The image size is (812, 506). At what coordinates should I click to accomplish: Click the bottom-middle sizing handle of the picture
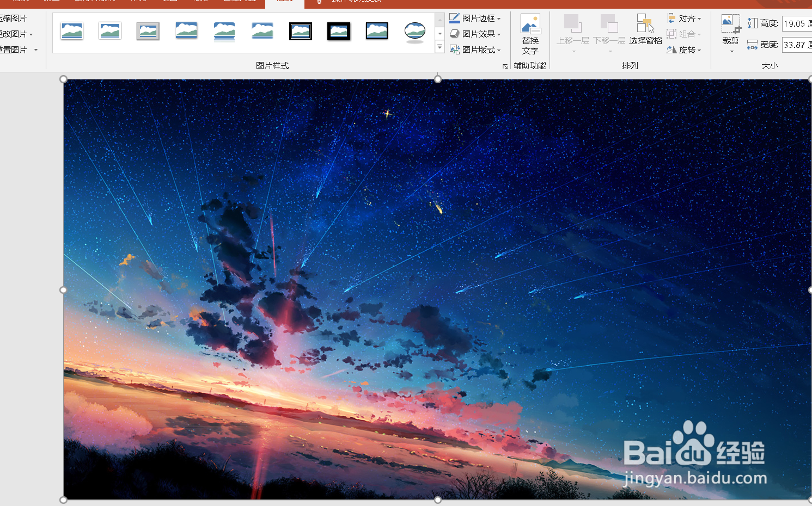click(438, 500)
